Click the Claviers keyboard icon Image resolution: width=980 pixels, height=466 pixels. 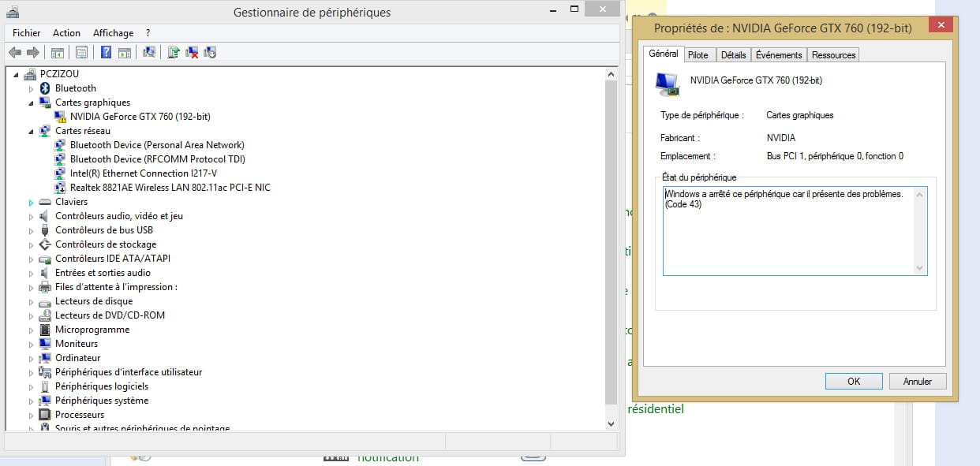point(45,202)
